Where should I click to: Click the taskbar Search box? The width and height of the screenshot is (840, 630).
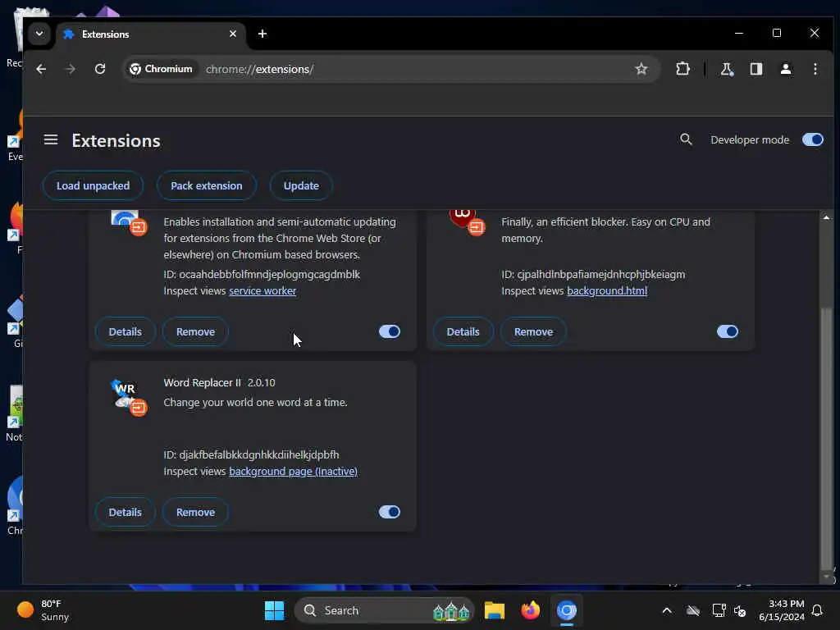385,610
